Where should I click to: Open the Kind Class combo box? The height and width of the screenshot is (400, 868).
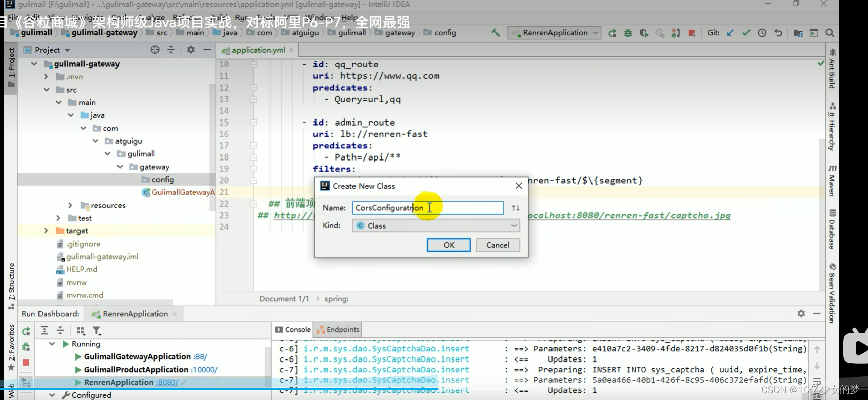click(x=436, y=225)
